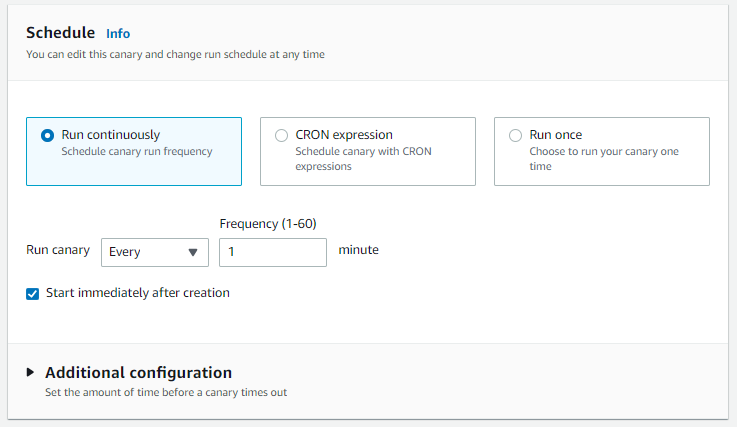The width and height of the screenshot is (737, 427).
Task: Select the Run continuously radio button
Action: (x=47, y=136)
